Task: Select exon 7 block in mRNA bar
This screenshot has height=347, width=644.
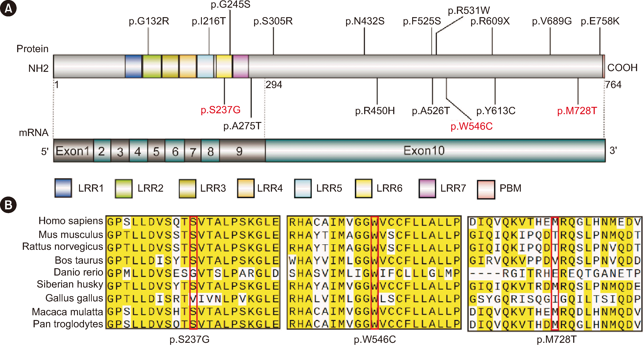Action: tap(193, 151)
